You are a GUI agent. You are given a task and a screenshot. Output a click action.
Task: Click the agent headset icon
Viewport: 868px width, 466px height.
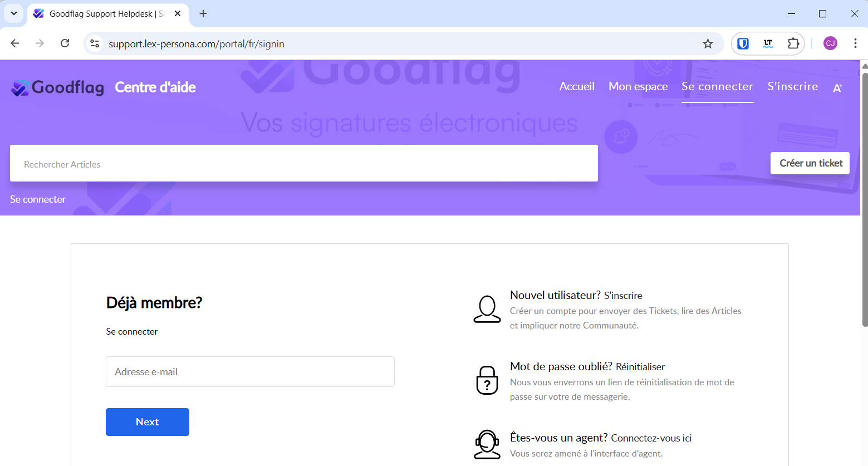tap(487, 444)
